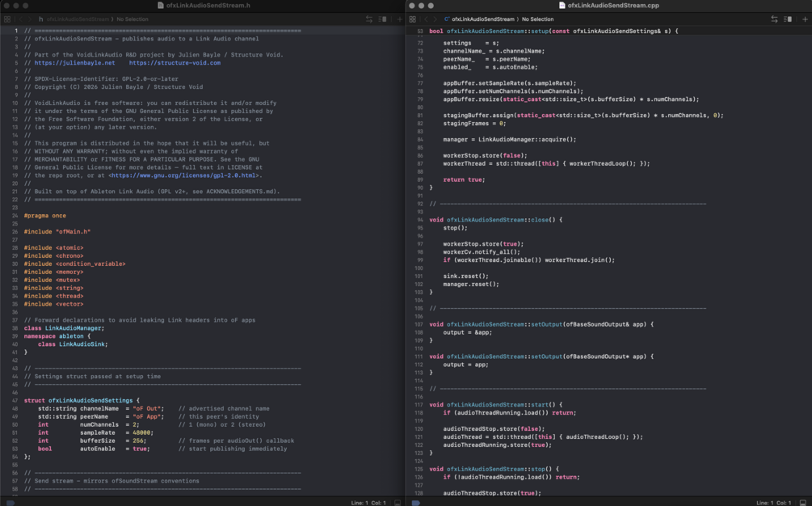Open editor options in right .cpp window
The image size is (812, 506).
click(x=789, y=19)
